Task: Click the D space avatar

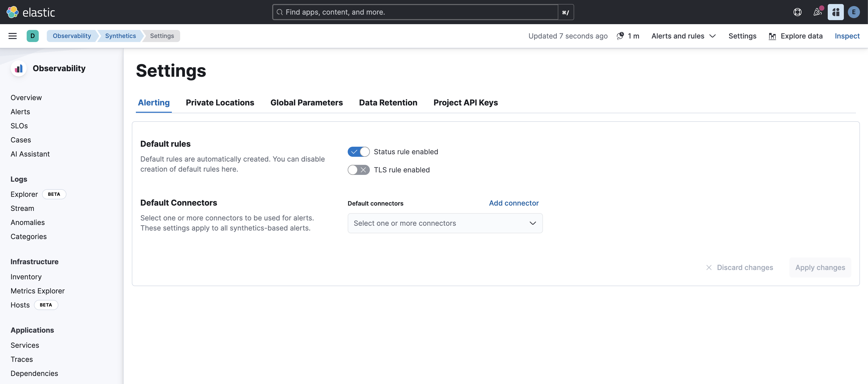Action: [33, 36]
